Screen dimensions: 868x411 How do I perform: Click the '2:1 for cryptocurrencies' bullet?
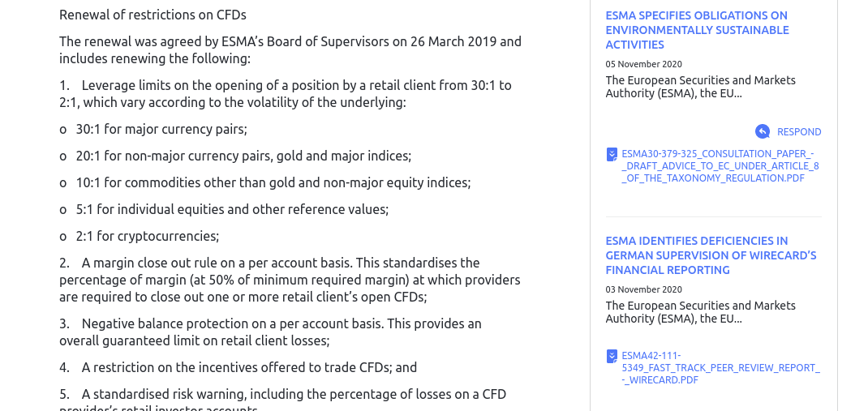coord(147,236)
